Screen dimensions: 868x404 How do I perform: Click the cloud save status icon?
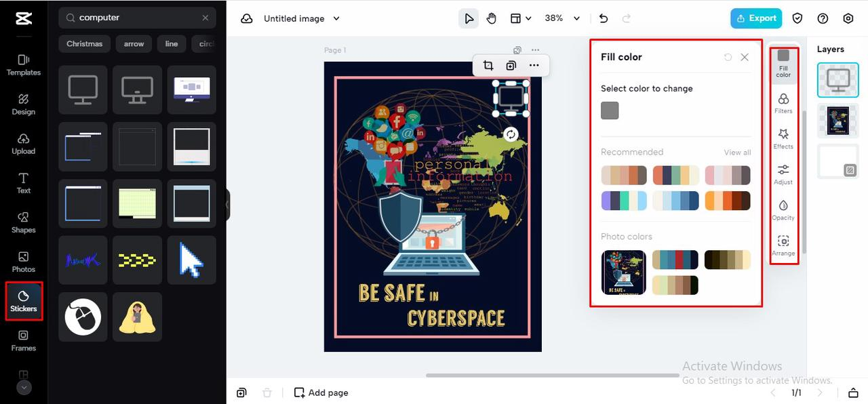[x=247, y=18]
